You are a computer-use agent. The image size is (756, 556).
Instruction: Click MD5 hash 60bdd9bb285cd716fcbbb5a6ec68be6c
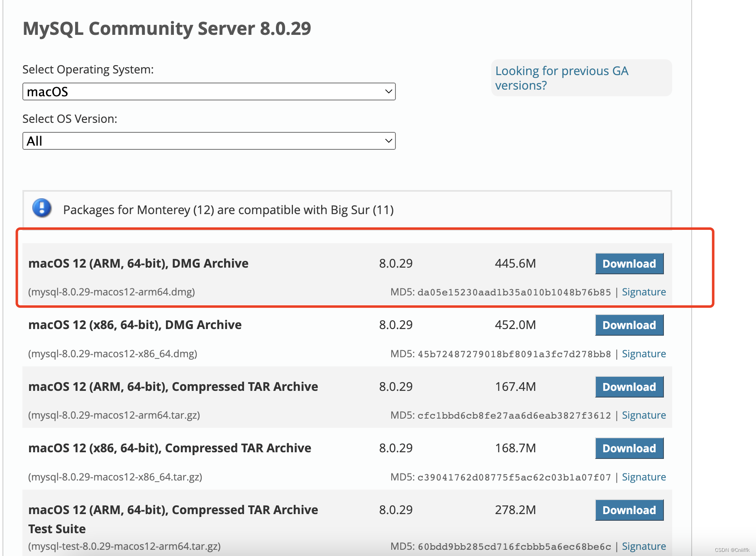514,546
